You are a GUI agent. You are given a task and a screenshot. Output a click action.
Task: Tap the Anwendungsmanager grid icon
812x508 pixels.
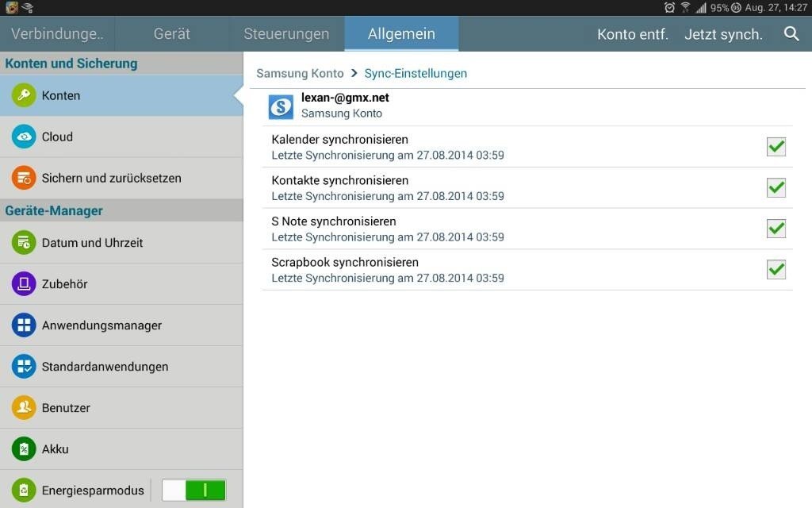pos(24,325)
